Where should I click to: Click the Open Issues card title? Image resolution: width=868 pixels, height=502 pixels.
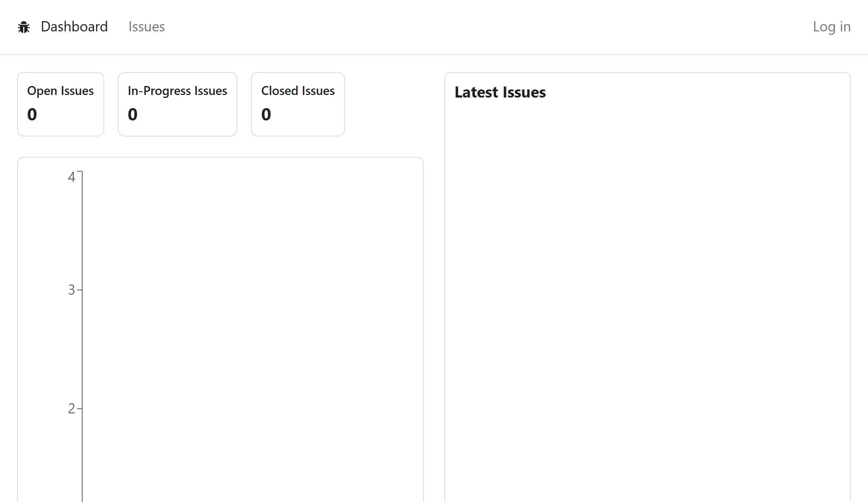[x=61, y=90]
